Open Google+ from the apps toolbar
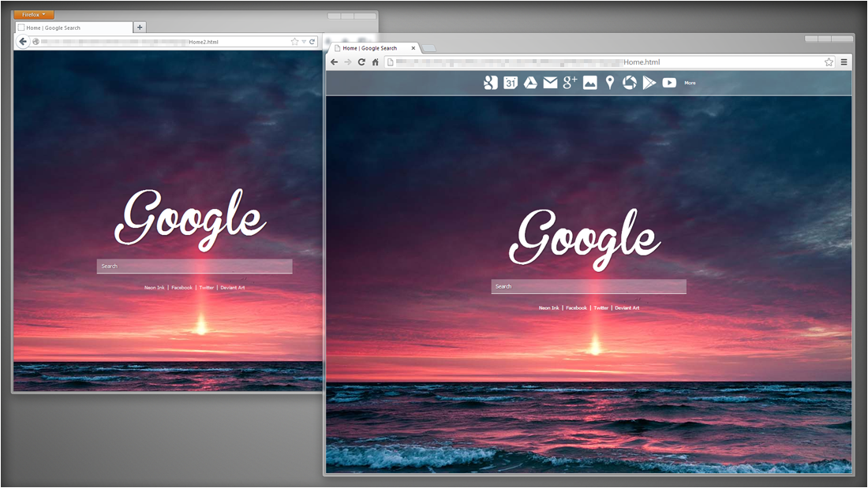Image resolution: width=868 pixels, height=488 pixels. point(571,82)
